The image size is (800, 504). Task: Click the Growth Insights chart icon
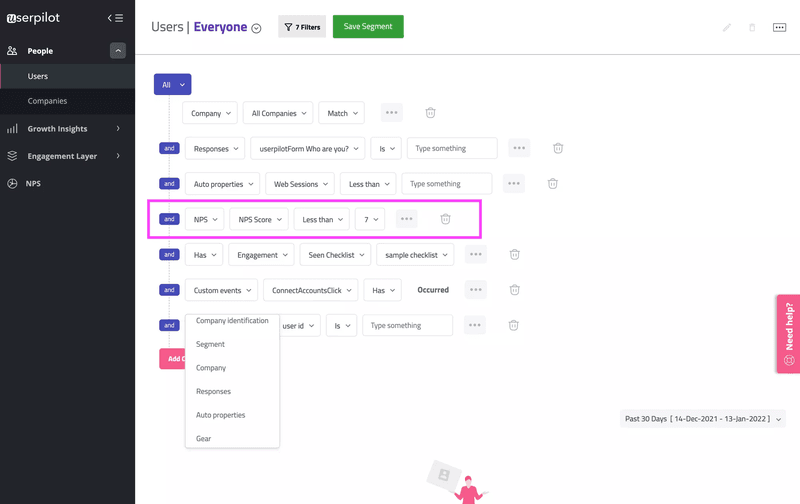tap(12, 129)
